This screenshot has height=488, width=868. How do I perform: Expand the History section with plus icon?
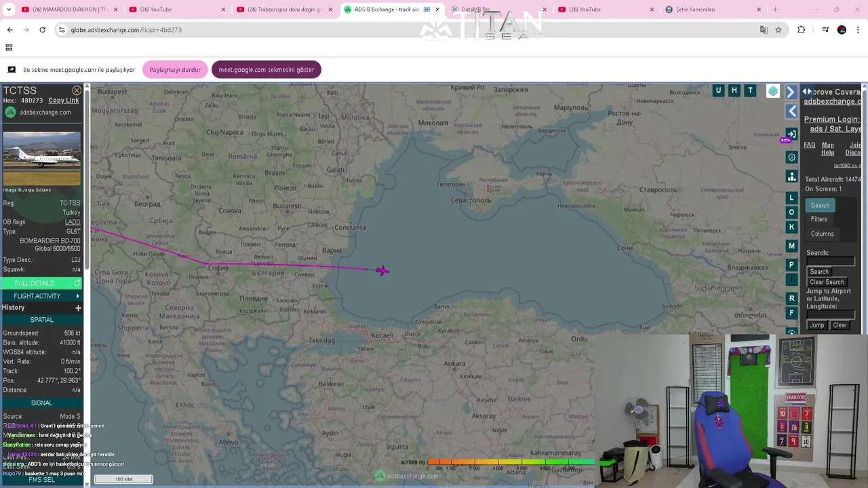[x=78, y=308]
